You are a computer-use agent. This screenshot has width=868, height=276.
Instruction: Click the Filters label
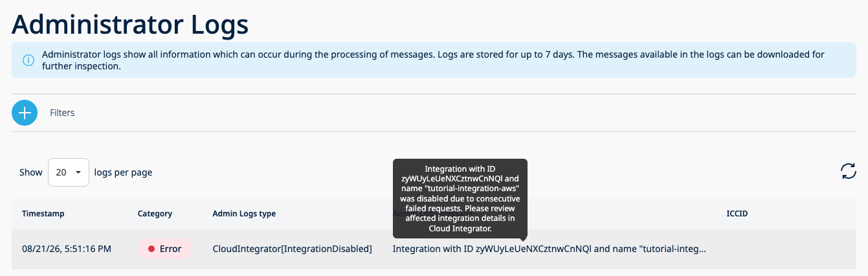click(x=62, y=113)
